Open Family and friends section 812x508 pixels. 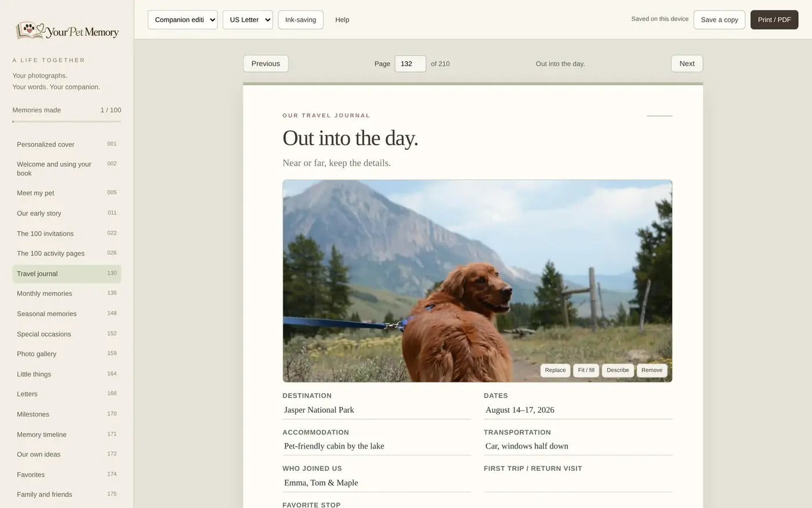coord(67,494)
